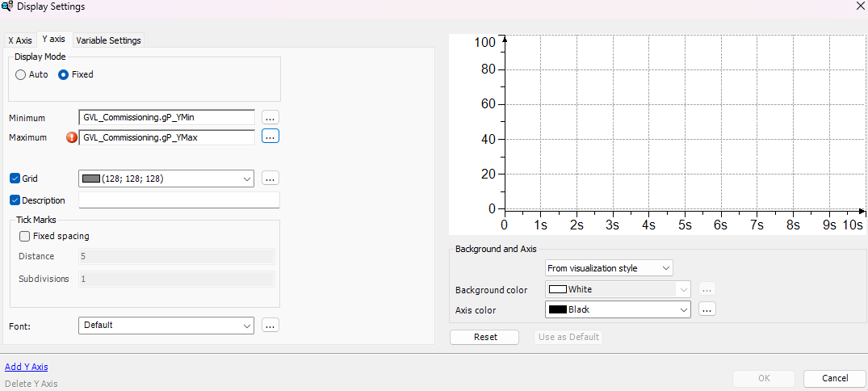Open grid color picker ellipsis button

pos(270,179)
